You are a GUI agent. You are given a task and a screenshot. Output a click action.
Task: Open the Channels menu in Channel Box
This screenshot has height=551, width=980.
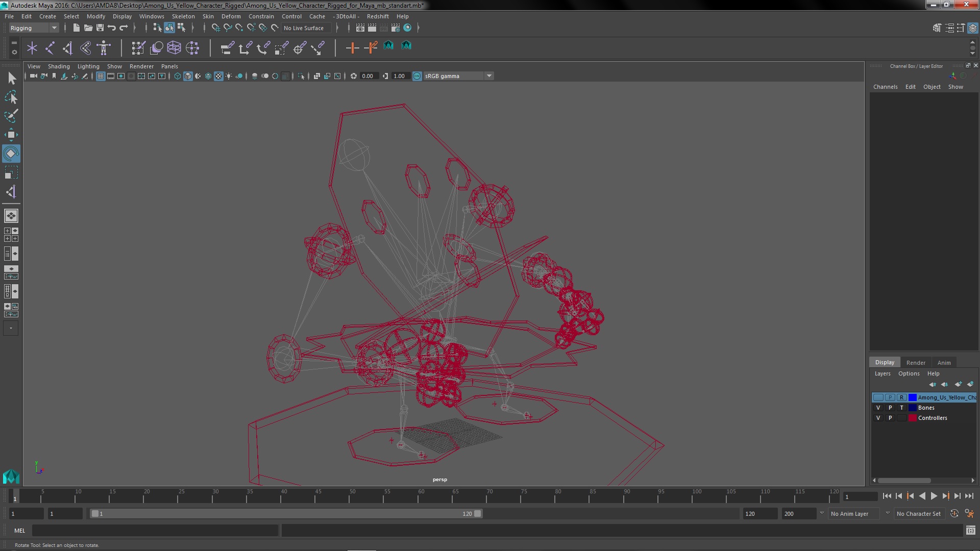(885, 87)
